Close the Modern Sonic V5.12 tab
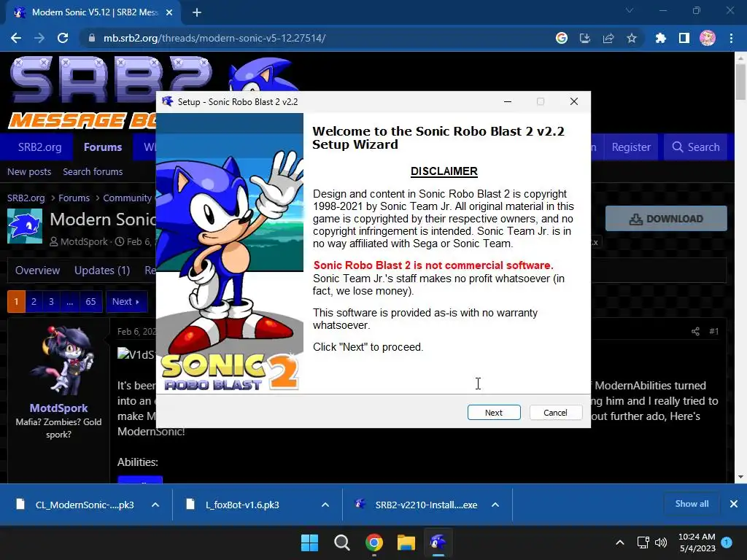The width and height of the screenshot is (747, 560). click(x=169, y=13)
